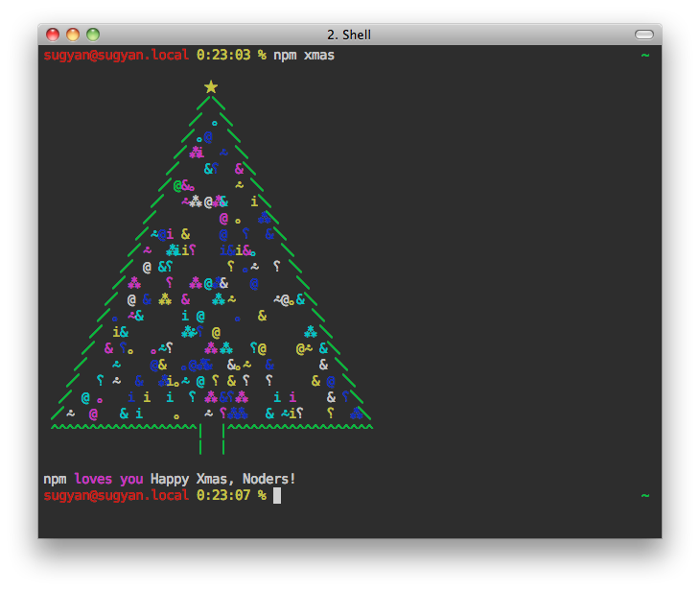Screen dimensions: 700x591
Task: Click the timestamp 0:23:03 in the prompt
Action: (223, 55)
